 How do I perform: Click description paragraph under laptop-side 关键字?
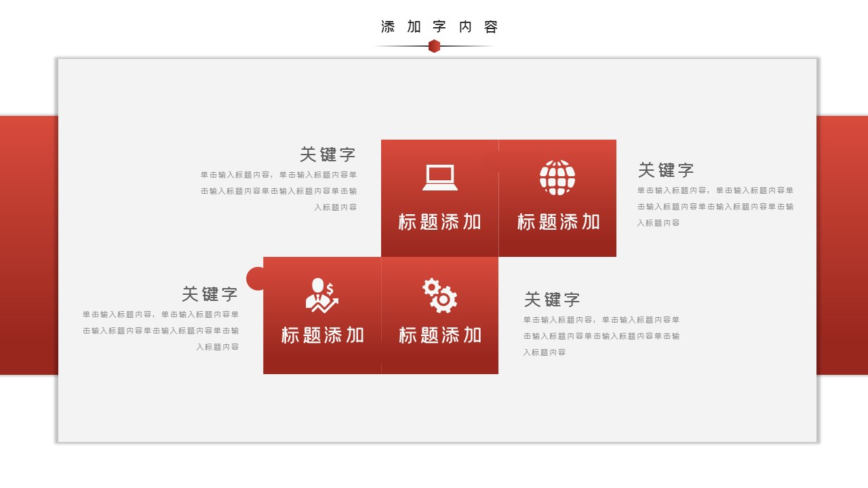click(279, 191)
